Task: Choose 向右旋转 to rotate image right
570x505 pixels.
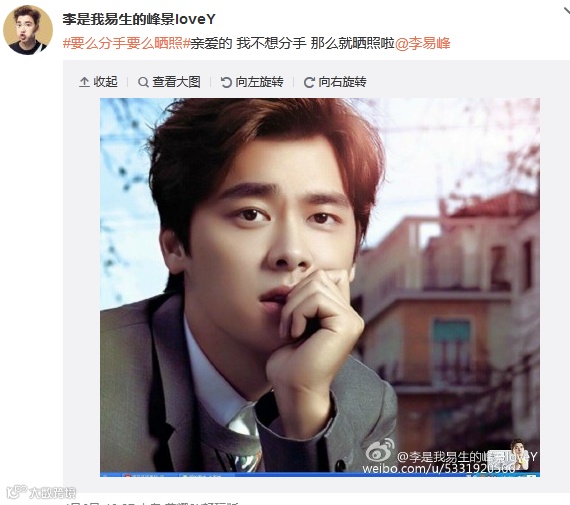Action: (342, 82)
